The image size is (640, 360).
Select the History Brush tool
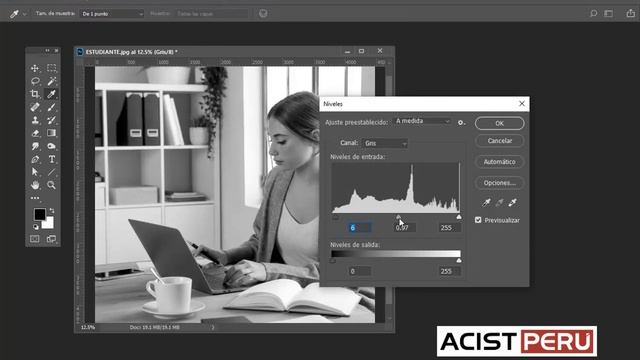pyautogui.click(x=51, y=120)
